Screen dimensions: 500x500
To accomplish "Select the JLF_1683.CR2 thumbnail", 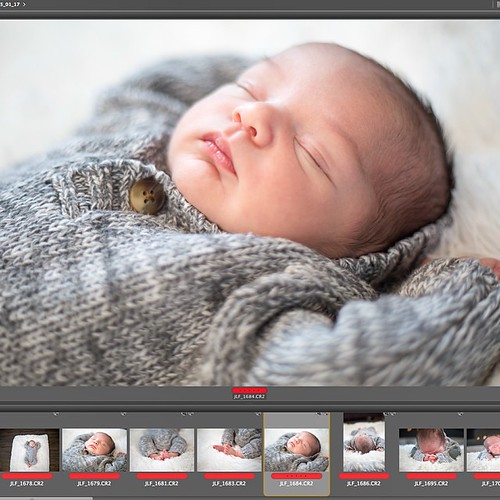I will click(229, 450).
